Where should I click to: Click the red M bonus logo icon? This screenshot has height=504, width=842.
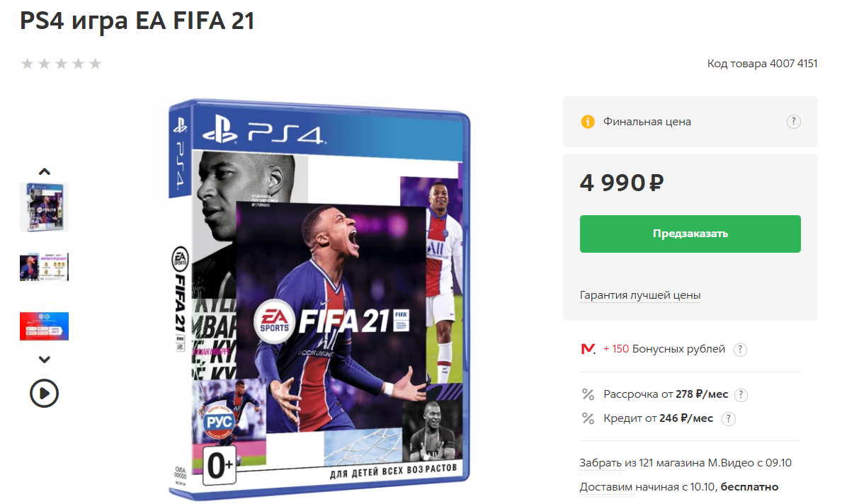point(588,350)
